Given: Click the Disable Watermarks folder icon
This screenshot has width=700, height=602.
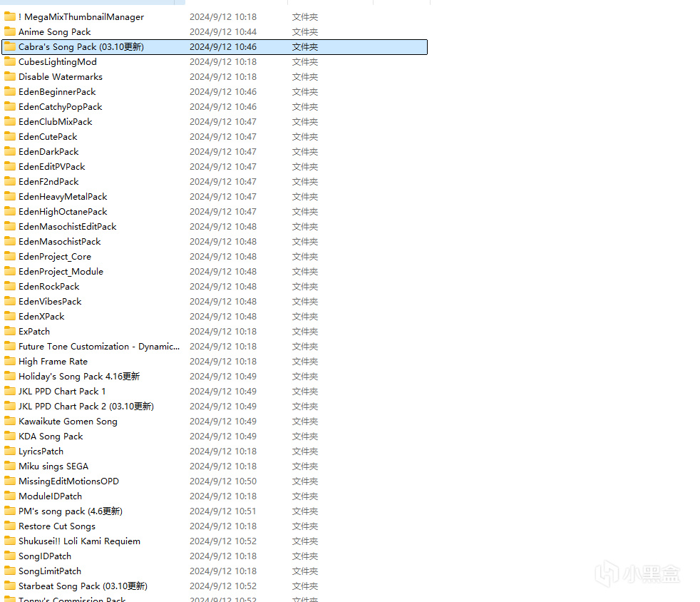Looking at the screenshot, I should pyautogui.click(x=10, y=77).
